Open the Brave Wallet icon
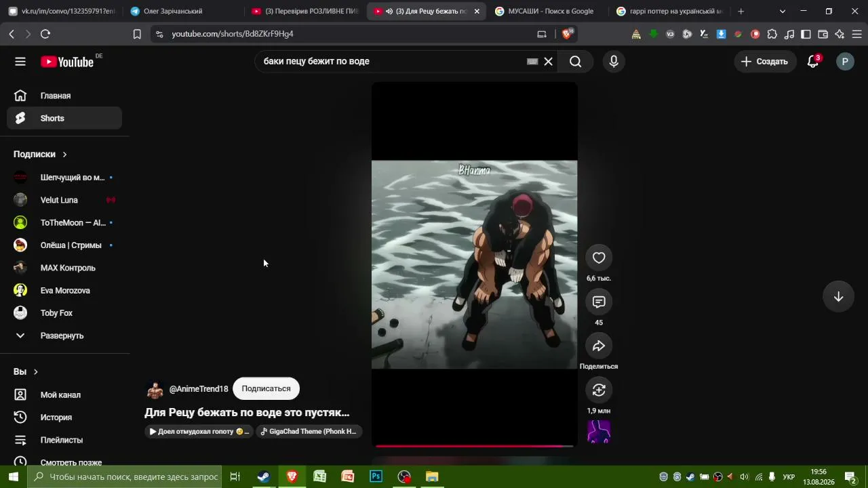Viewport: 868px width, 488px height. (823, 34)
